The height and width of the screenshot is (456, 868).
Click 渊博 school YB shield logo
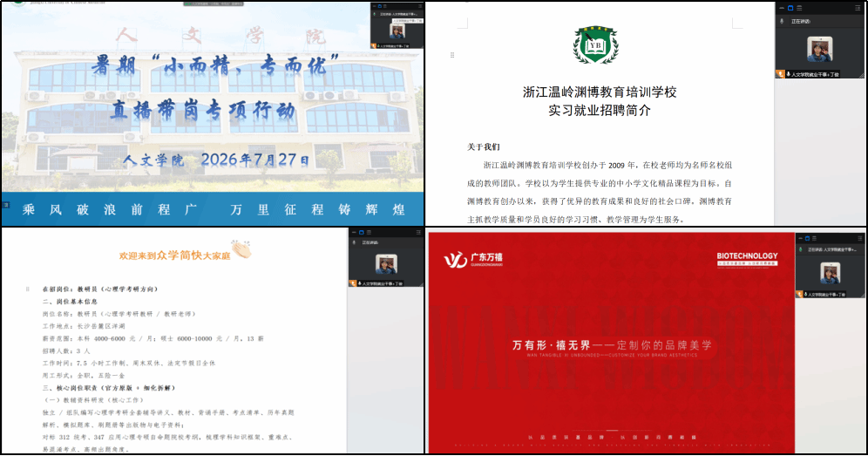595,45
